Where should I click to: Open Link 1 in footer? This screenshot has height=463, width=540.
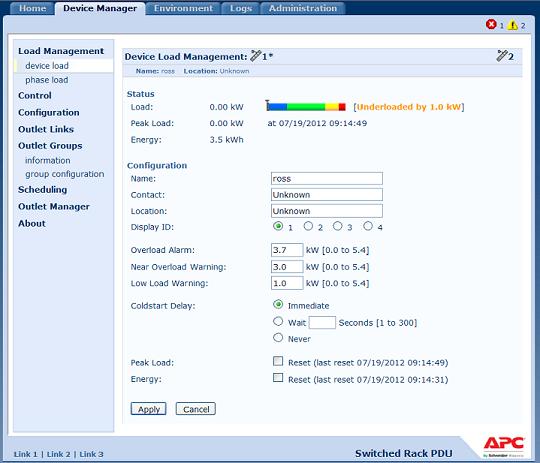coord(25,454)
